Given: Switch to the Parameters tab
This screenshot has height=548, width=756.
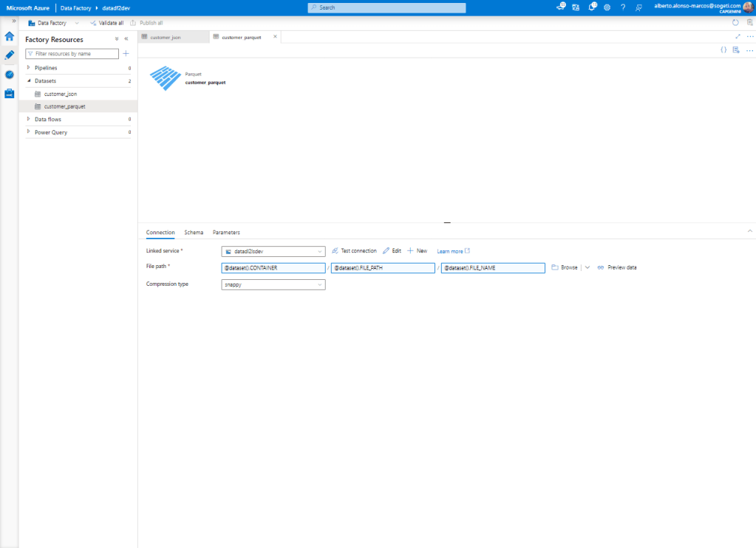Looking at the screenshot, I should [x=226, y=233].
